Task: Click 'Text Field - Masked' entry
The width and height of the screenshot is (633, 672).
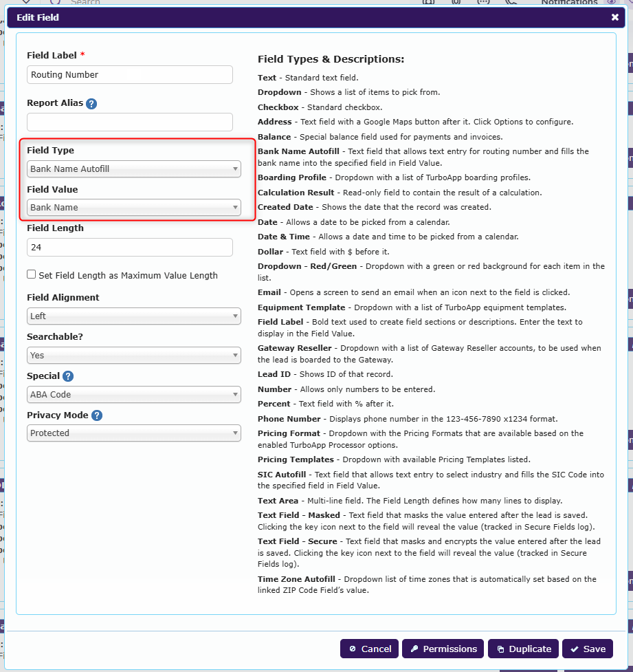Action: [426, 521]
